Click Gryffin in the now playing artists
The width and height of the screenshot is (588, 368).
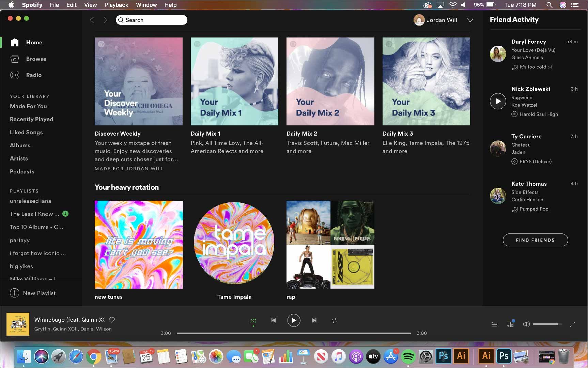(42, 329)
